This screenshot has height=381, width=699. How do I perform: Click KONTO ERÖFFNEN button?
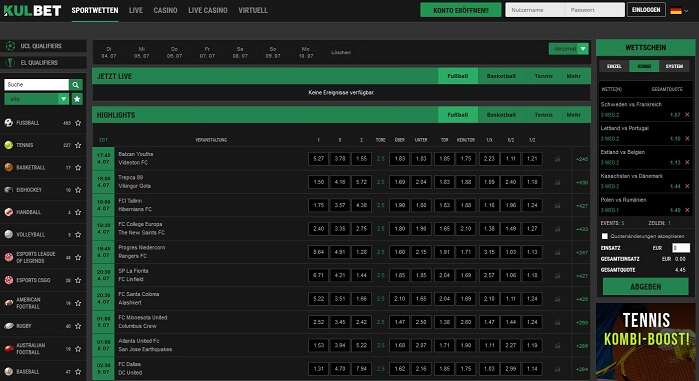tap(461, 10)
